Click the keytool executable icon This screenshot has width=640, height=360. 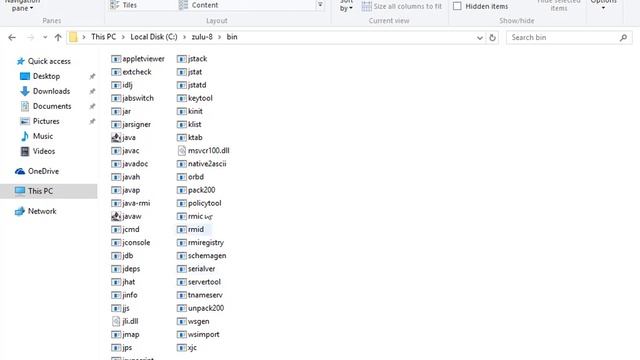[x=182, y=98]
